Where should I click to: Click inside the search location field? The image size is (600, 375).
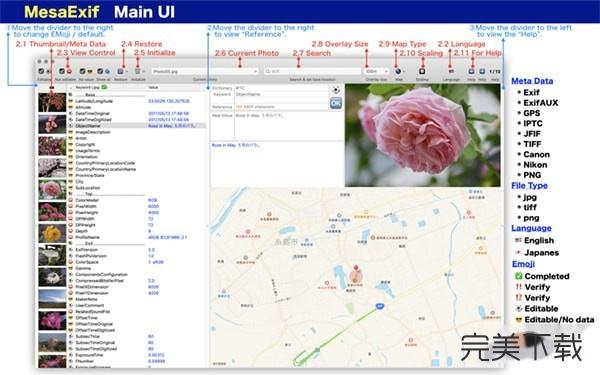312,72
